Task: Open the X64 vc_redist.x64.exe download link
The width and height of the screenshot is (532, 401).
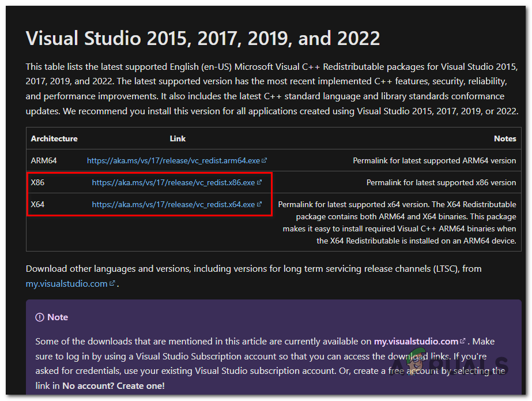Action: tap(173, 204)
